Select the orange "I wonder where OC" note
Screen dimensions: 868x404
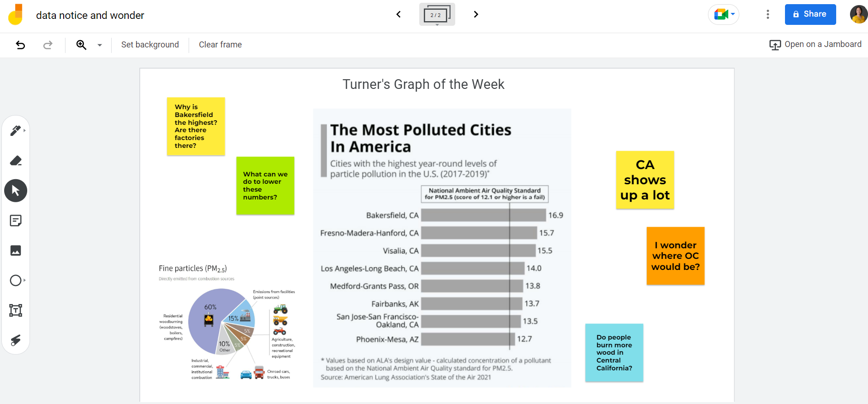(675, 256)
